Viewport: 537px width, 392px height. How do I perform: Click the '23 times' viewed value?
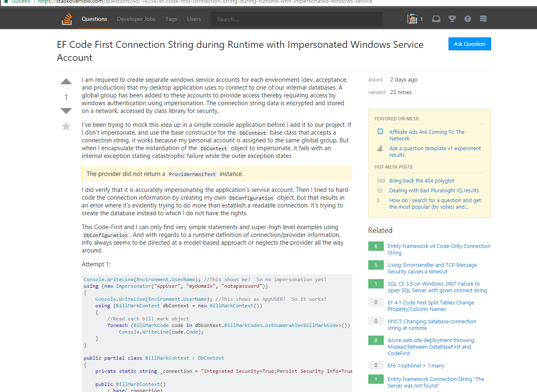pyautogui.click(x=401, y=92)
